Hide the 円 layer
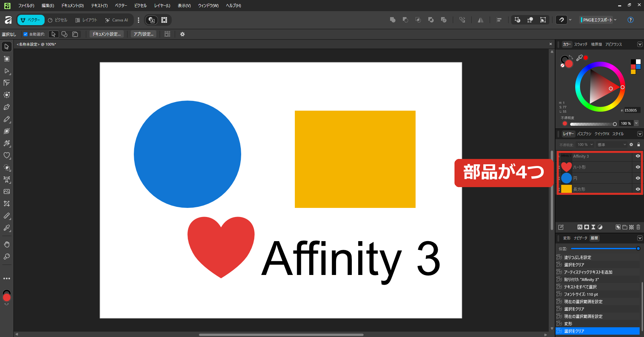 click(638, 178)
